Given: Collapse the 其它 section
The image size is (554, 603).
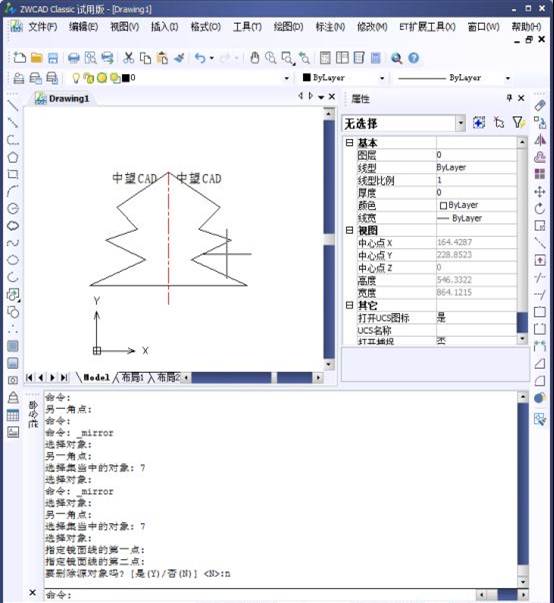Looking at the screenshot, I should pos(349,305).
